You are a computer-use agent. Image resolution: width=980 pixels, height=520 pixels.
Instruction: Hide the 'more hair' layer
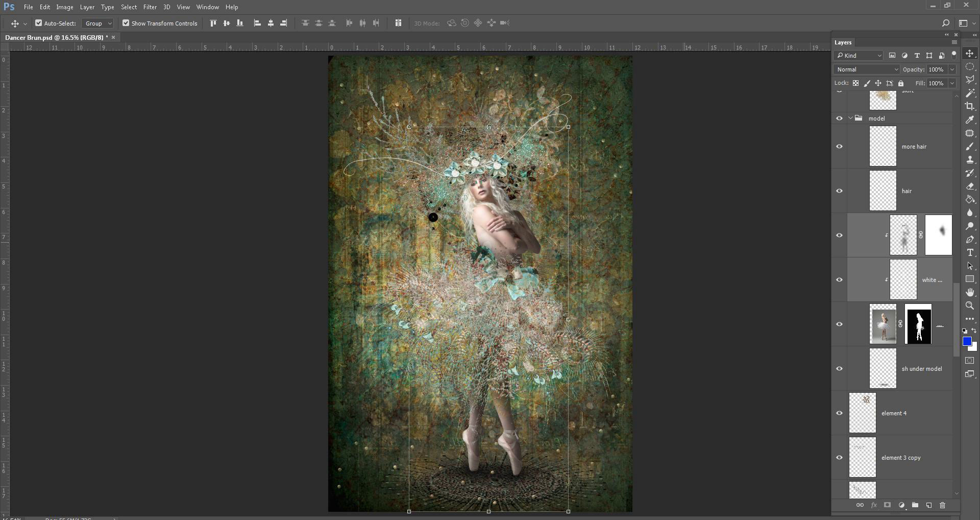[x=839, y=147]
